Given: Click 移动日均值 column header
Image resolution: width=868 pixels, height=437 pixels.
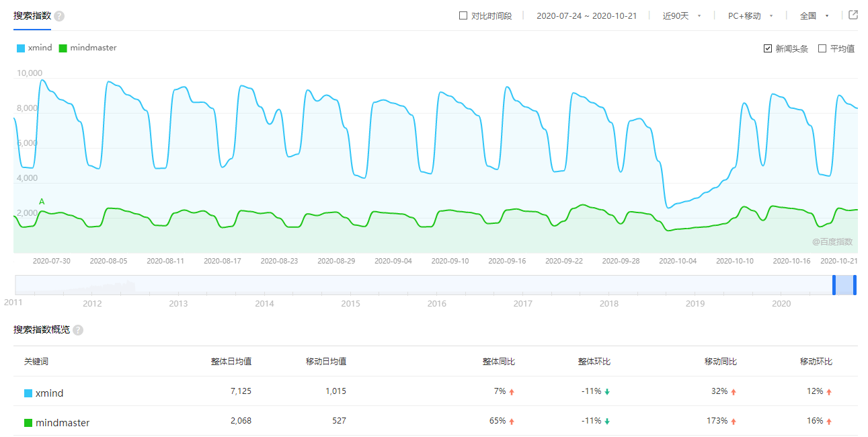Looking at the screenshot, I should [x=326, y=362].
